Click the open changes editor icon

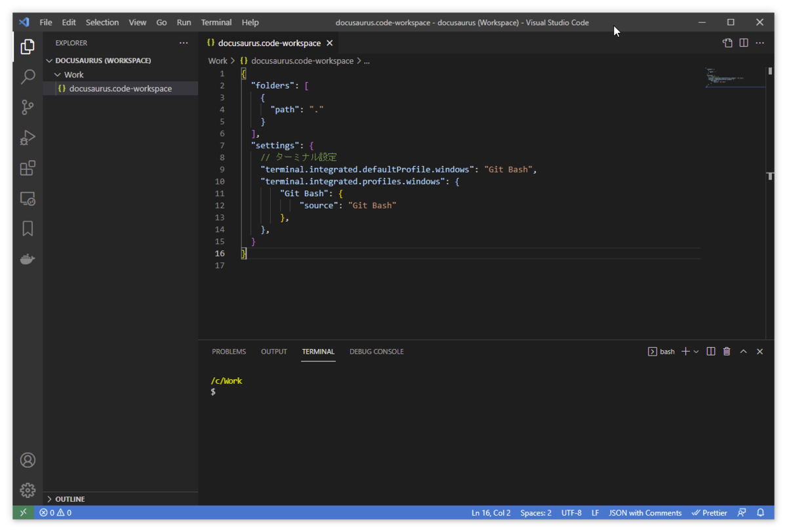727,43
